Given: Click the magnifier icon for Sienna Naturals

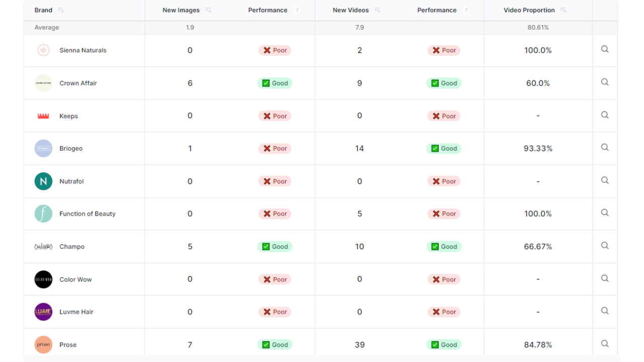Looking at the screenshot, I should point(605,49).
